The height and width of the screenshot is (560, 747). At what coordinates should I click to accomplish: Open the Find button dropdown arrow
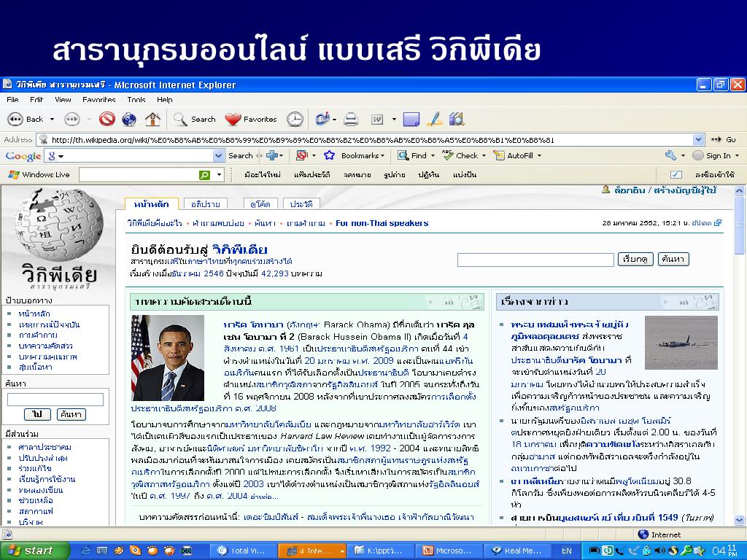click(433, 156)
